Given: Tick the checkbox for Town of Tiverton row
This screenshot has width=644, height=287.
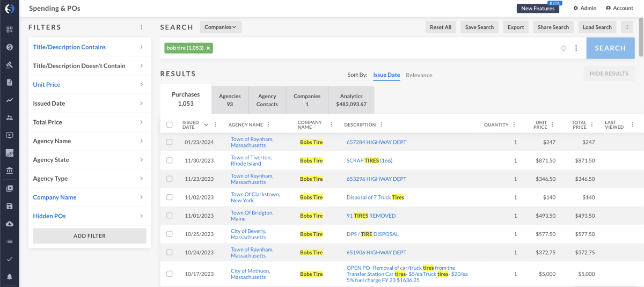Looking at the screenshot, I should [x=170, y=160].
